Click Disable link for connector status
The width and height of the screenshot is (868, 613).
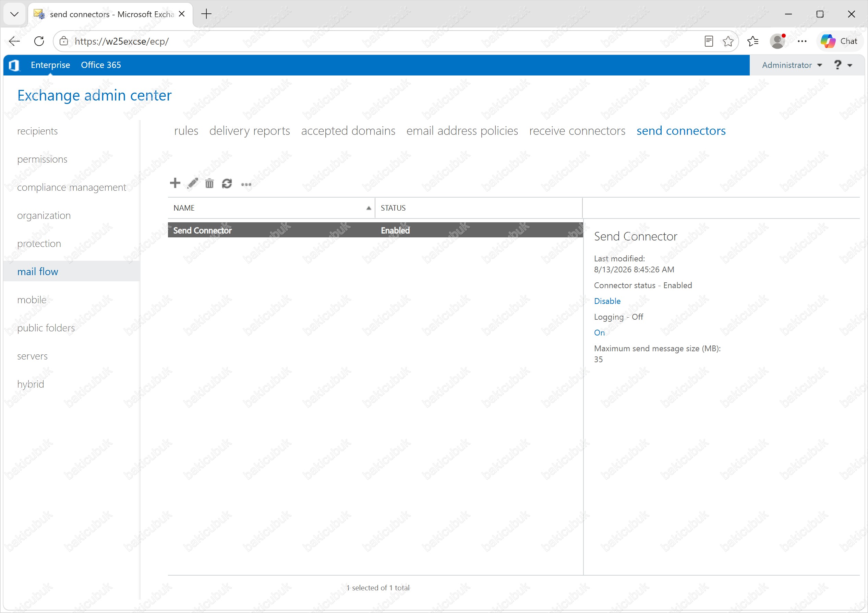607,301
